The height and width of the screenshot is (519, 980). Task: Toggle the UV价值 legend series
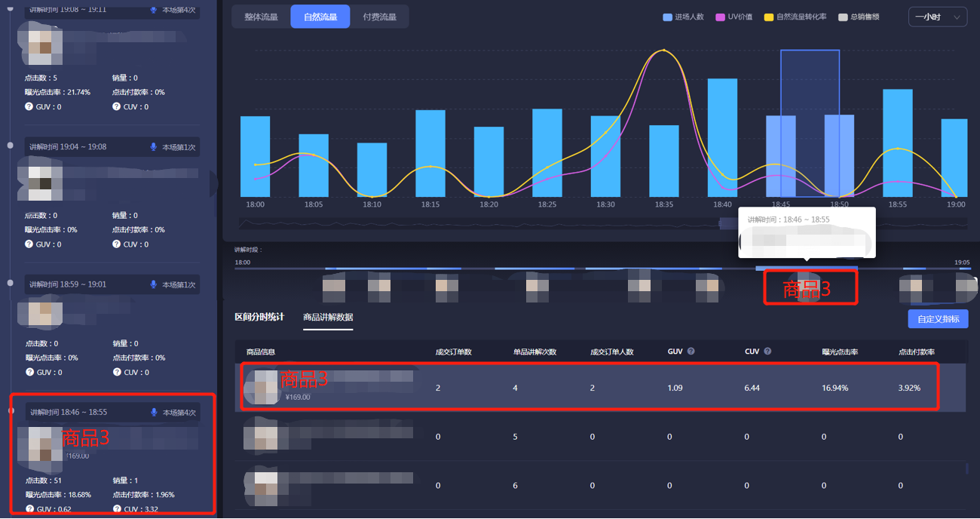733,17
